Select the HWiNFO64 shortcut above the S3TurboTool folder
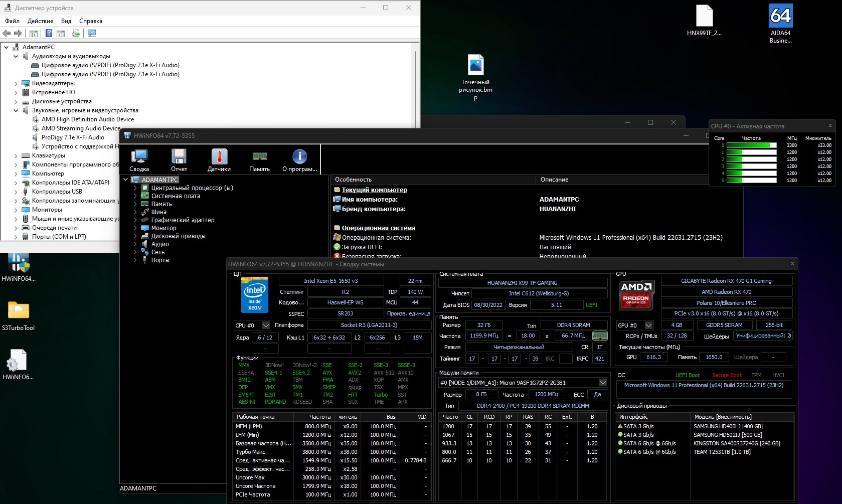 click(19, 267)
